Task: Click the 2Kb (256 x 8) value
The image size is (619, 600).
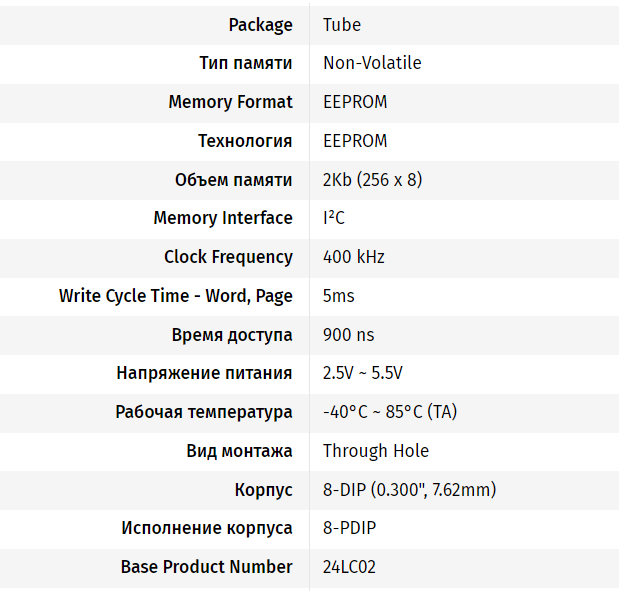Action: pyautogui.click(x=372, y=180)
